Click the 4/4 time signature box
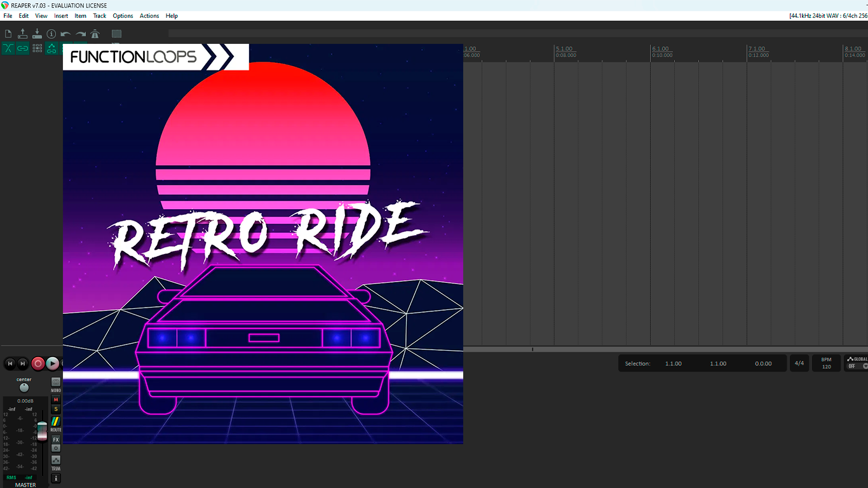 point(799,363)
